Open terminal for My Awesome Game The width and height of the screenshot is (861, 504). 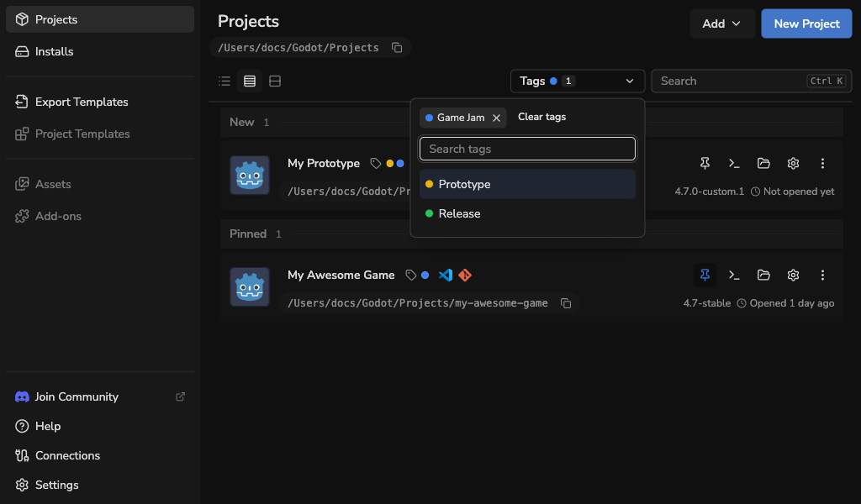734,275
